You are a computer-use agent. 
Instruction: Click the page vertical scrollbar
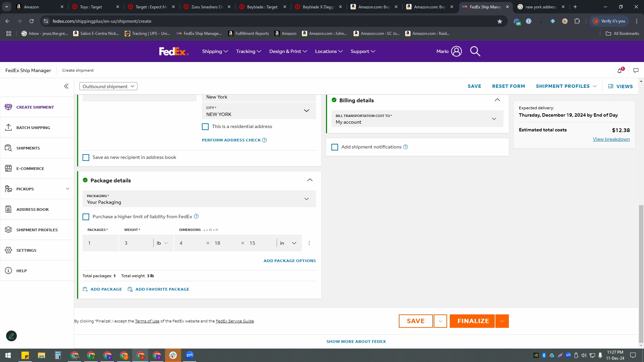click(641, 274)
